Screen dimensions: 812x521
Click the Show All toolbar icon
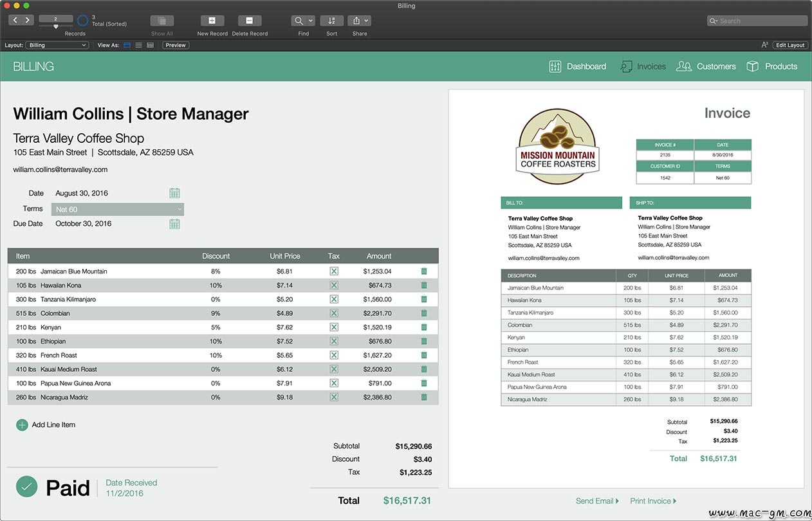tap(162, 21)
